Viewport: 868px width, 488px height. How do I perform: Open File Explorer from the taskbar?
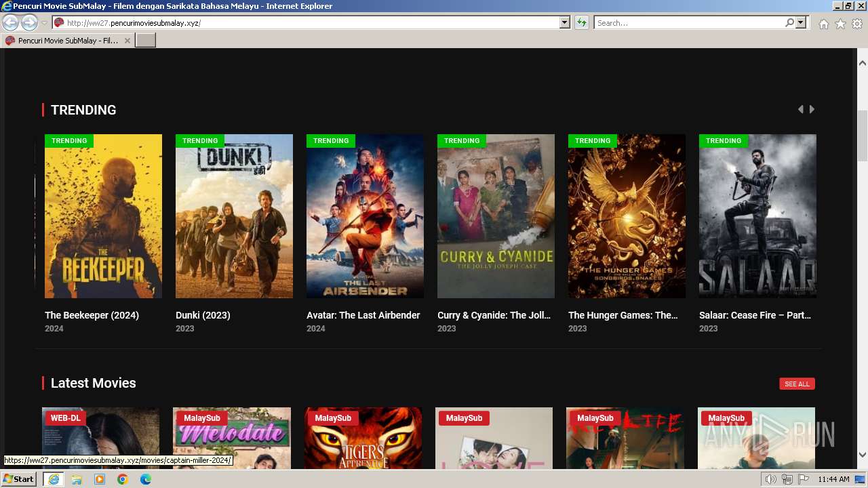pos(77,479)
